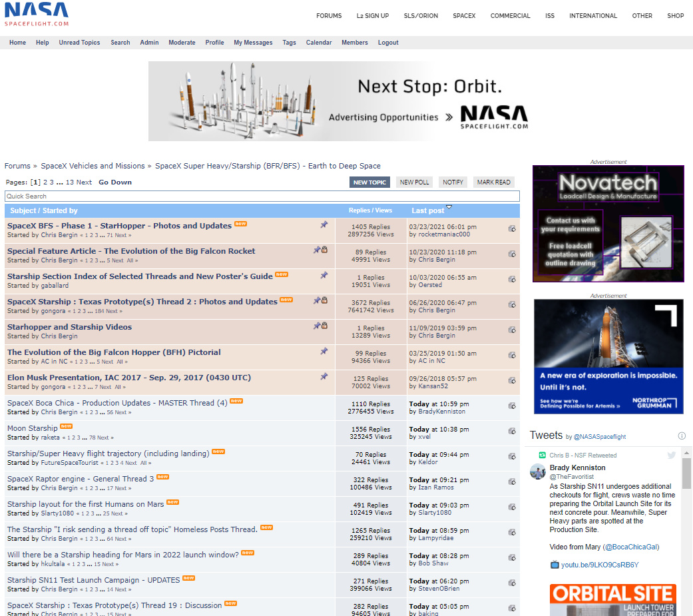Open last post icon for Starship Section Index
The height and width of the screenshot is (616, 693).
click(512, 279)
